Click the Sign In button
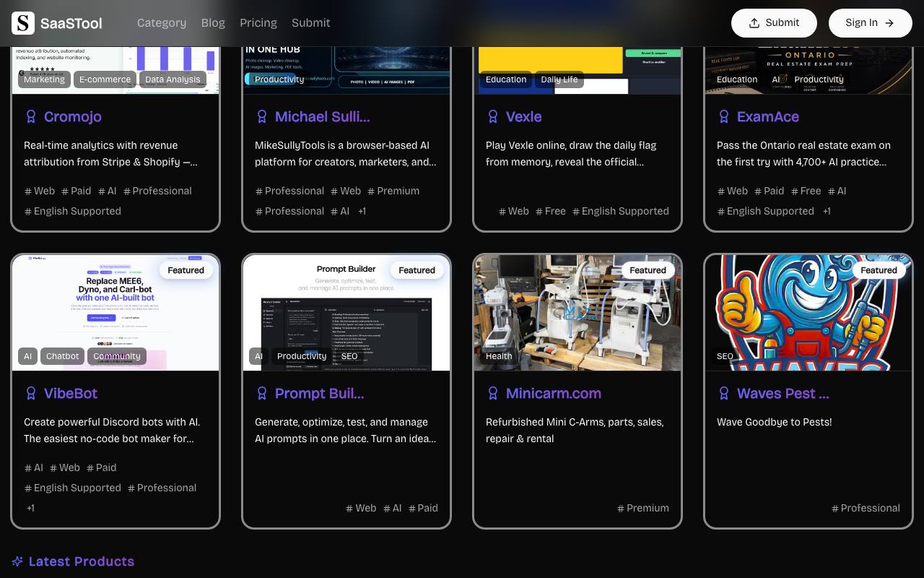The height and width of the screenshot is (578, 924). coord(871,23)
